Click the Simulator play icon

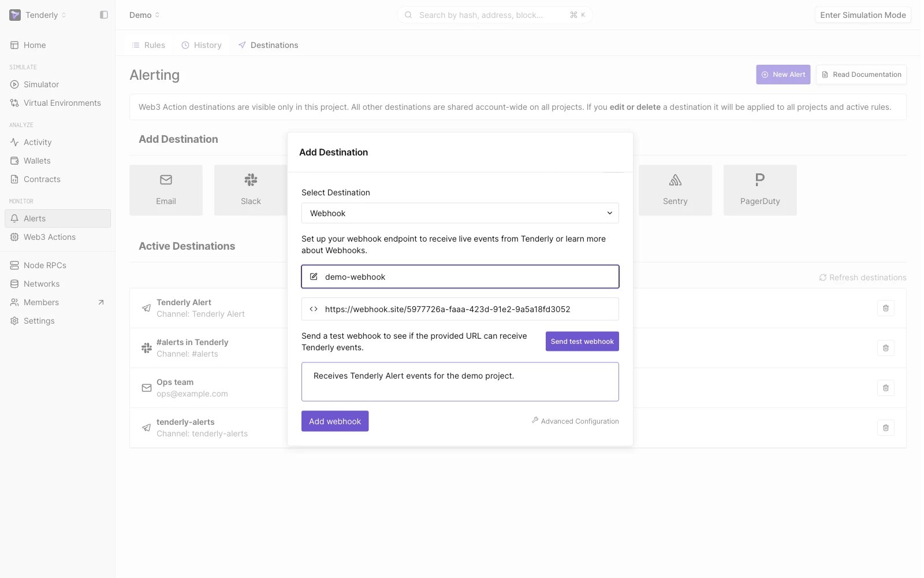(x=14, y=84)
